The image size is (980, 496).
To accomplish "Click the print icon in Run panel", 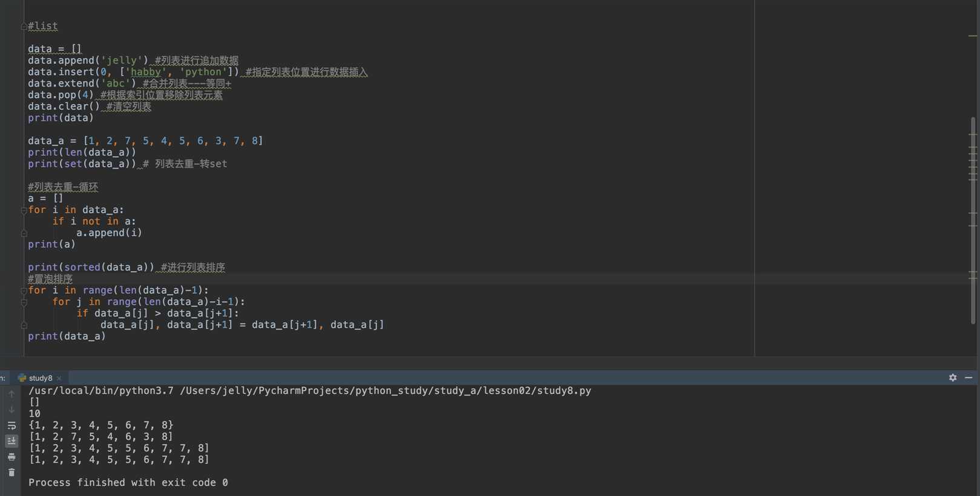I will [12, 457].
